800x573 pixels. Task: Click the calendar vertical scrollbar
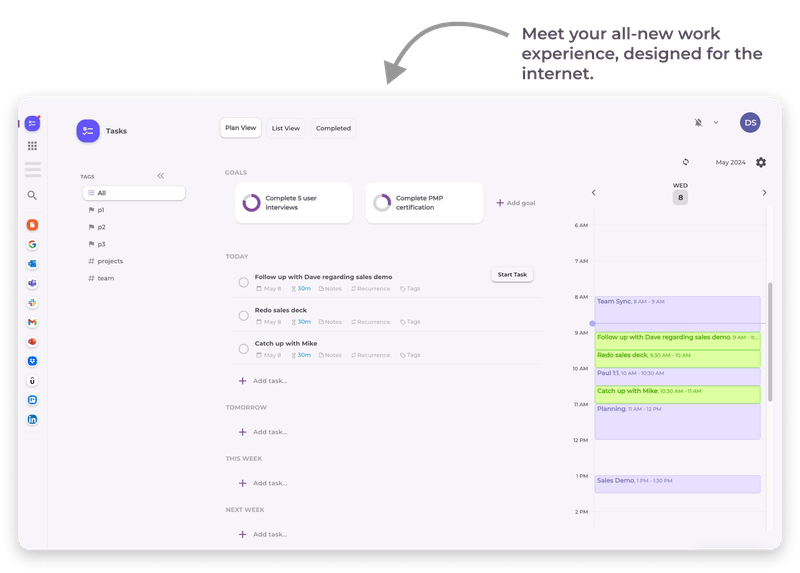pos(770,342)
